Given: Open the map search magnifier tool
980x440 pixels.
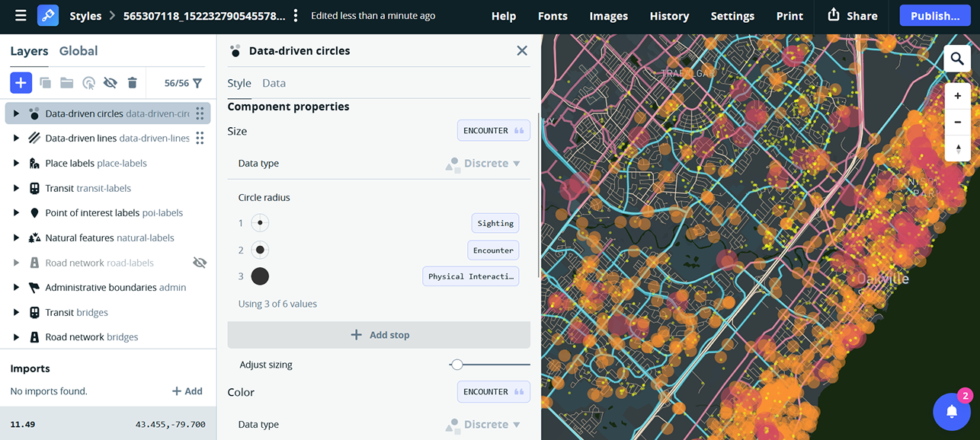Looking at the screenshot, I should (x=957, y=58).
